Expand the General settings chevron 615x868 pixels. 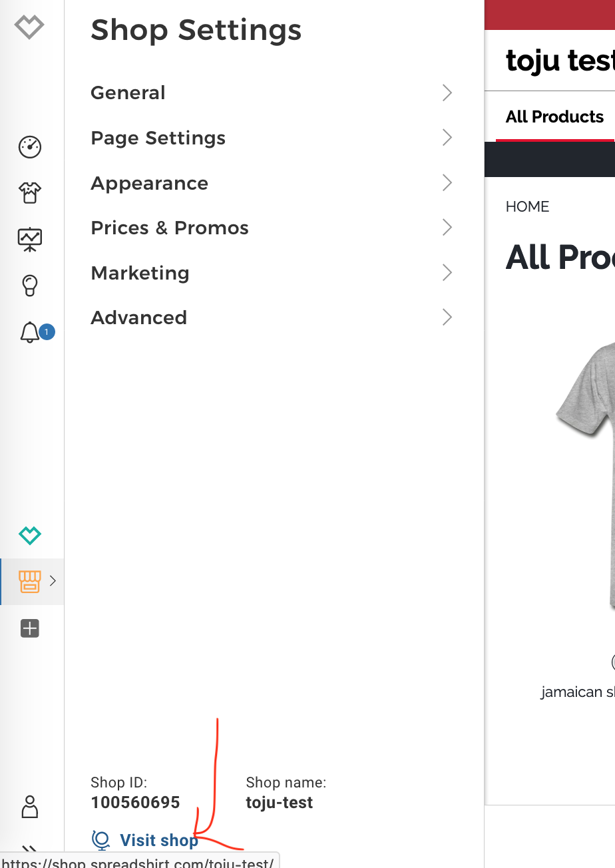pos(447,93)
